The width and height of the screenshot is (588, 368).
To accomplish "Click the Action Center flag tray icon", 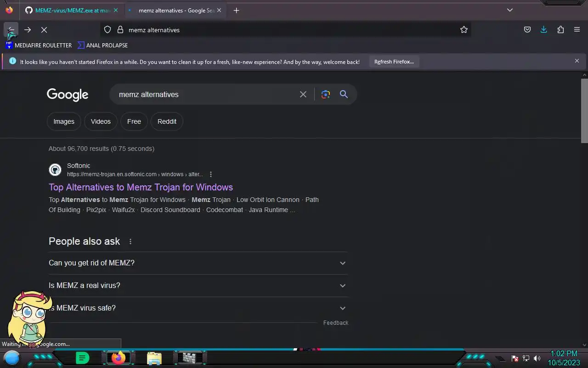I will click(515, 358).
